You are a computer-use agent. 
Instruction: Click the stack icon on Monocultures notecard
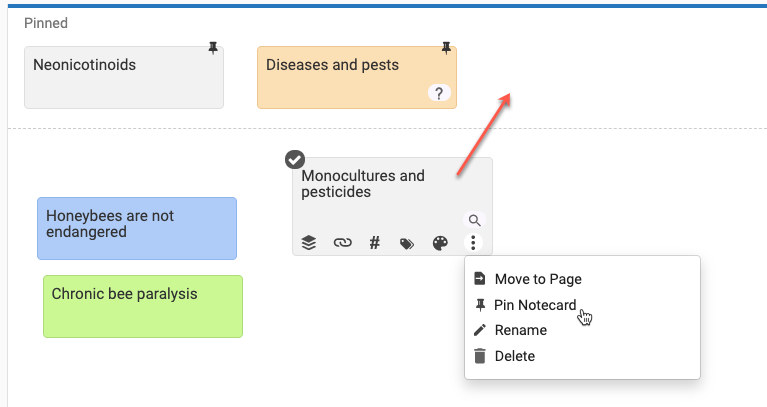[309, 243]
